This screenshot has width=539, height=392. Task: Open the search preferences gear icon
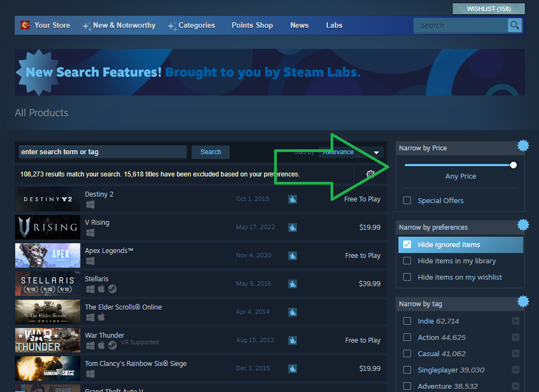point(370,174)
